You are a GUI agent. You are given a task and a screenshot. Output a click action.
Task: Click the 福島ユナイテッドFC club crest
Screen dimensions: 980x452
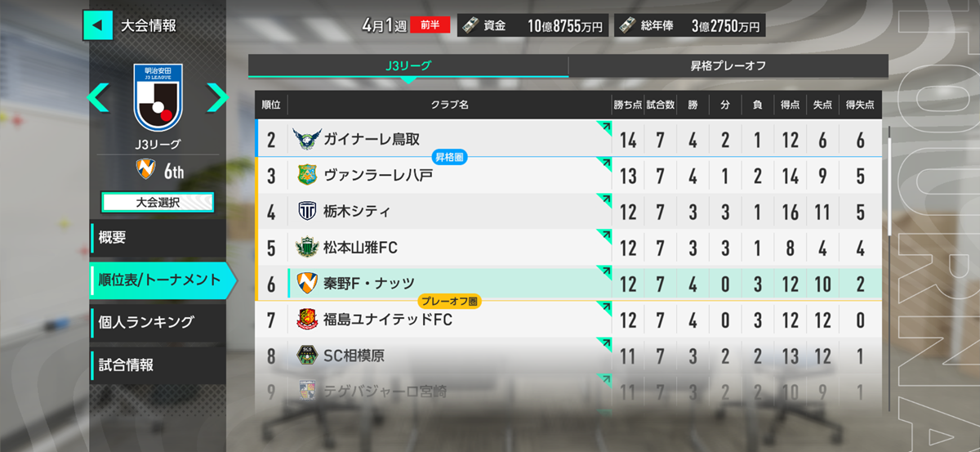click(x=307, y=320)
